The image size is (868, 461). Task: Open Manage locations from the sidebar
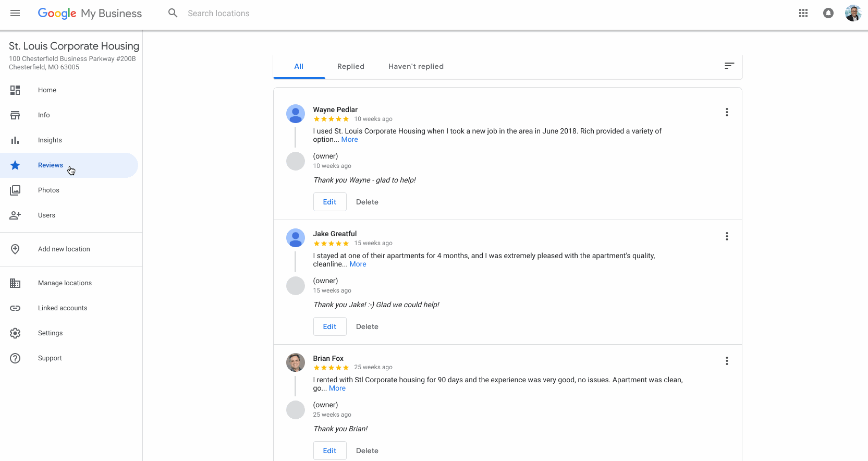tap(65, 283)
